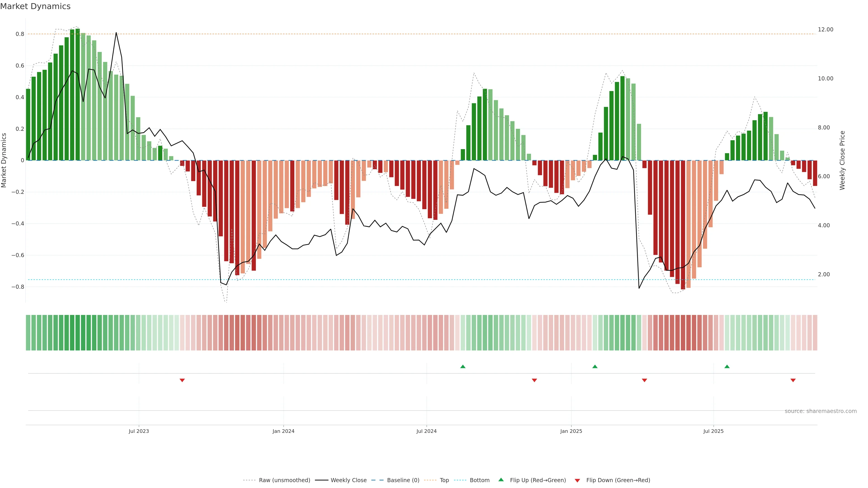Viewport: 868px width, 488px height.
Task: Click the Jan 2024 x-axis label
Action: coord(283,431)
